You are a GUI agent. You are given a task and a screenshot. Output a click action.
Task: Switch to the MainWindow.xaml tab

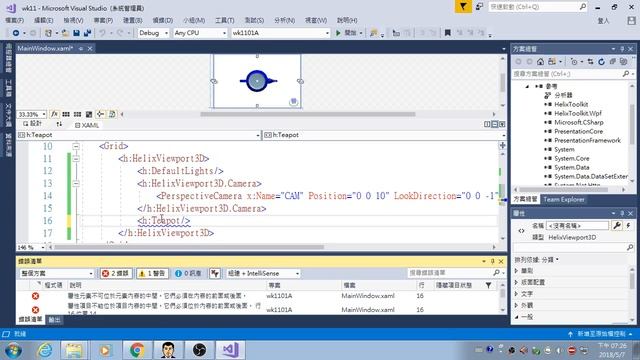45,48
